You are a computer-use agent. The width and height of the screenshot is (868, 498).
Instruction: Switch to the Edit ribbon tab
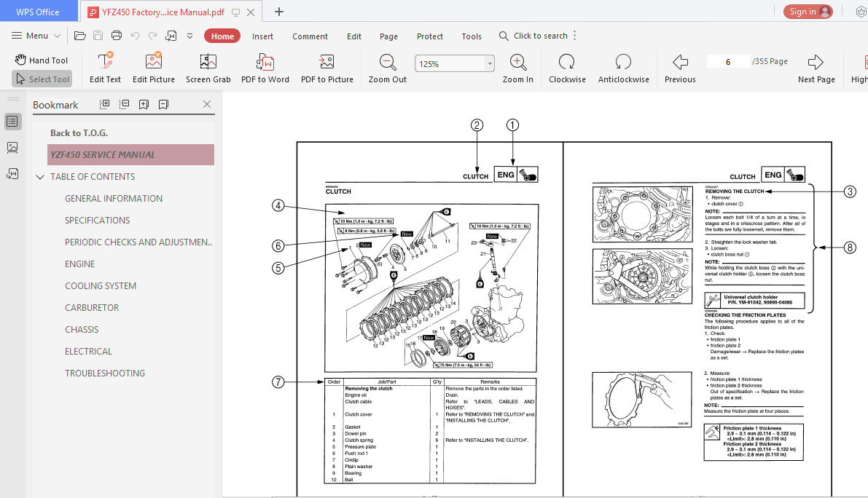pyautogui.click(x=353, y=36)
